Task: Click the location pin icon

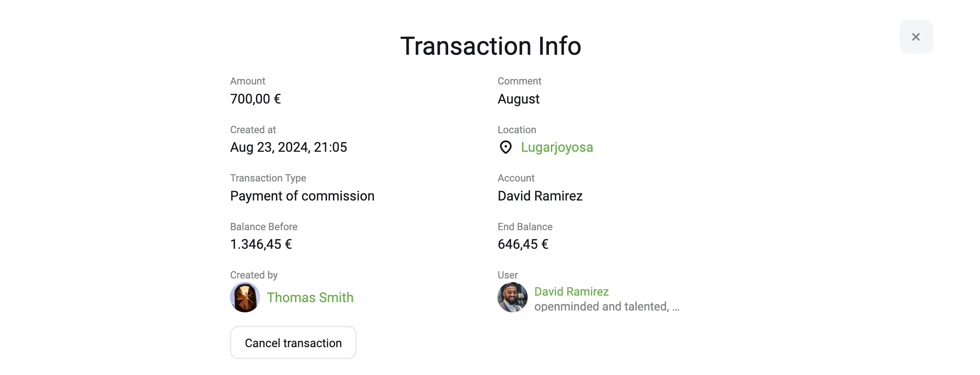Action: click(505, 147)
